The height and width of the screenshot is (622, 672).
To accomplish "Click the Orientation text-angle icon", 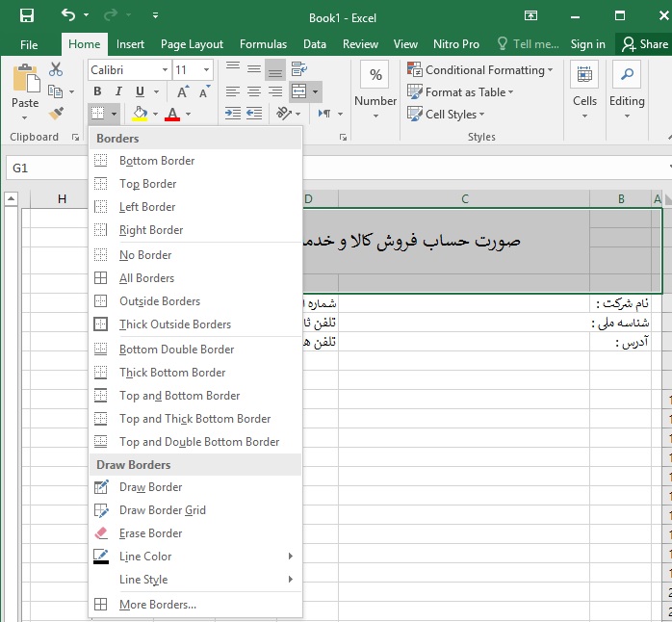I will (284, 114).
